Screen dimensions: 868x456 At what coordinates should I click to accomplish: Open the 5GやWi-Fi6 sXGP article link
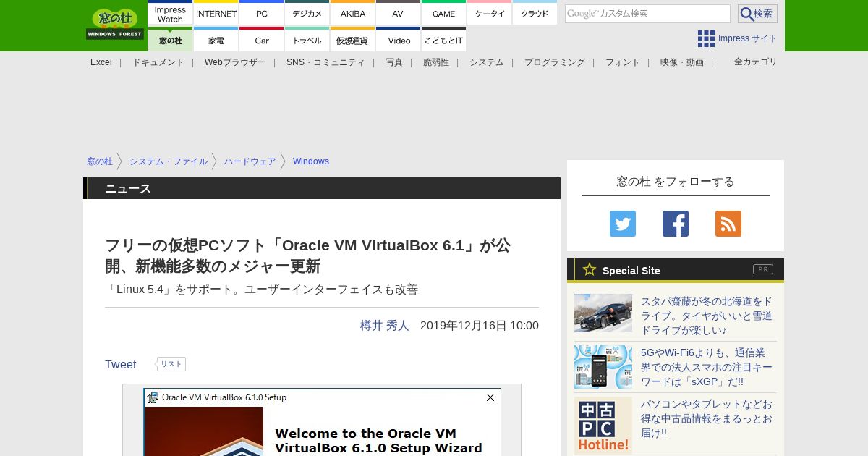tap(707, 367)
